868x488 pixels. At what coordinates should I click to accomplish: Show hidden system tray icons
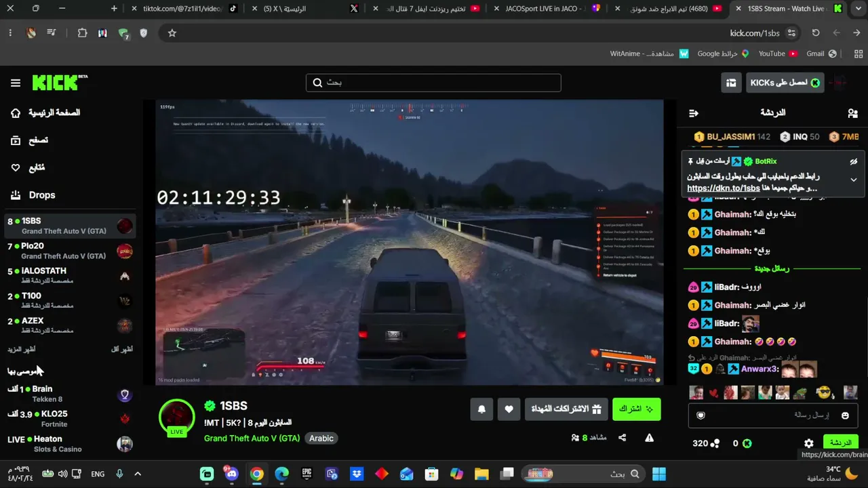pyautogui.click(x=138, y=474)
